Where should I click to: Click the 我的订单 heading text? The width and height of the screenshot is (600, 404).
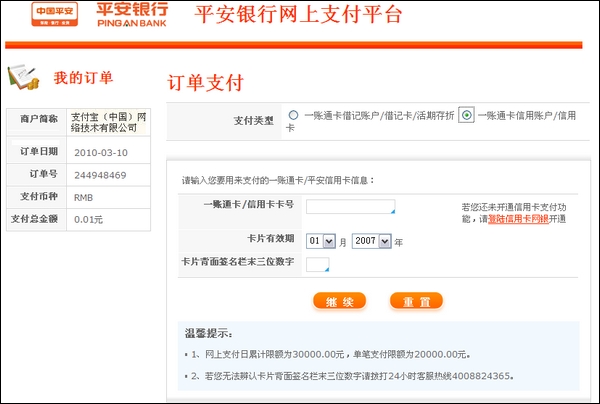[83, 78]
